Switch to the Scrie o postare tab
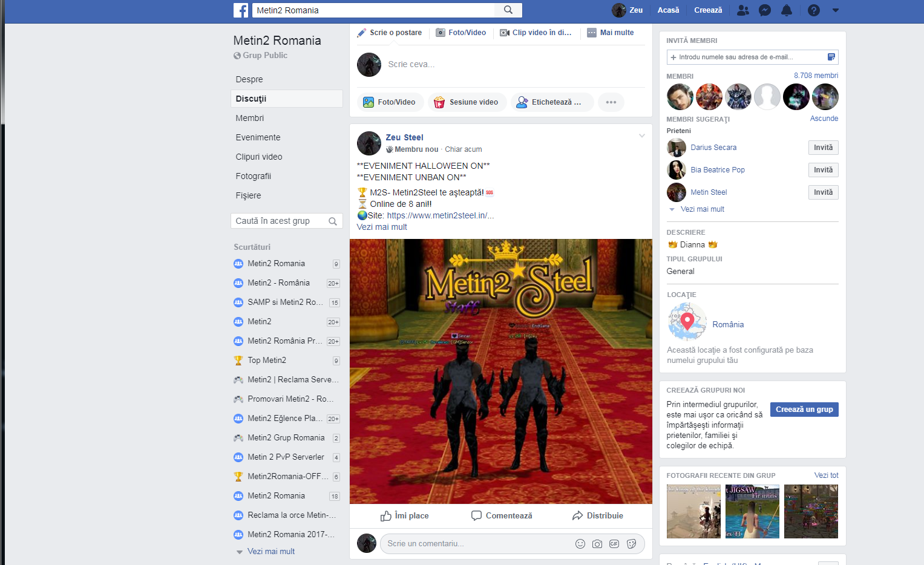The width and height of the screenshot is (924, 565). [390, 33]
